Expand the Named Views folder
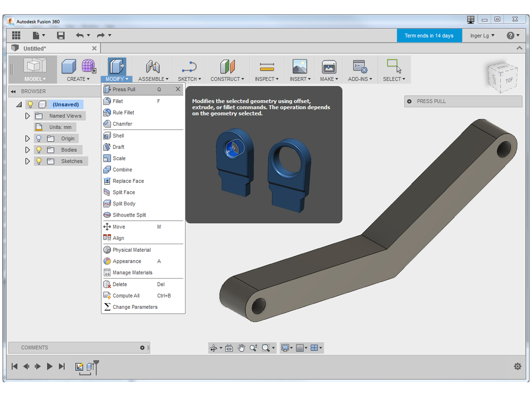 pos(28,116)
